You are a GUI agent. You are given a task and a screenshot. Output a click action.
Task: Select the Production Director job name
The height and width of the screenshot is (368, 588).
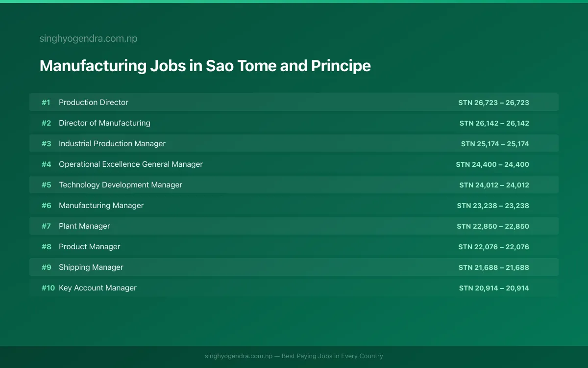tap(94, 103)
